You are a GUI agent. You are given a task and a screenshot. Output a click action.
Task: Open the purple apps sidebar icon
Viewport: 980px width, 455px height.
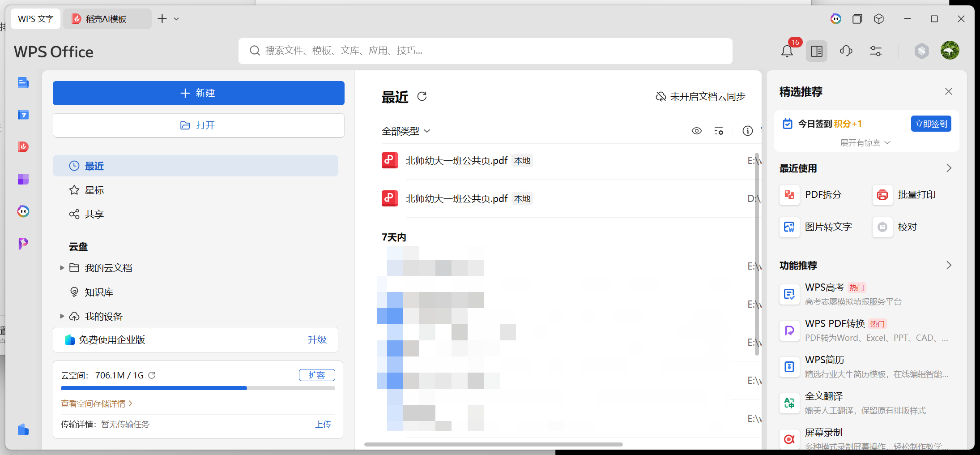(23, 179)
